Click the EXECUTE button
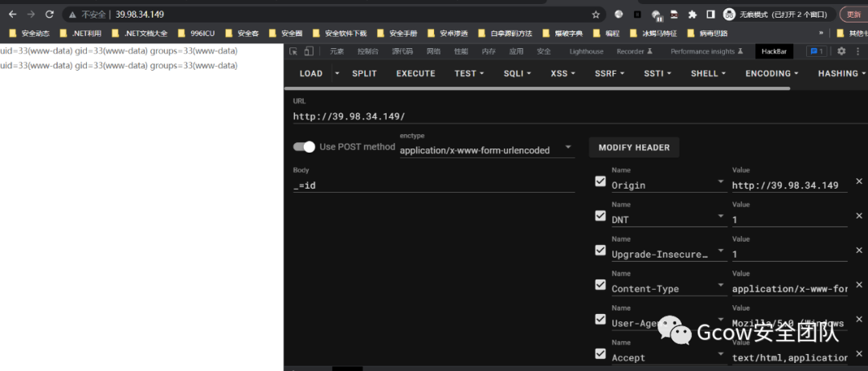Viewport: 868px width, 371px height. (x=416, y=74)
